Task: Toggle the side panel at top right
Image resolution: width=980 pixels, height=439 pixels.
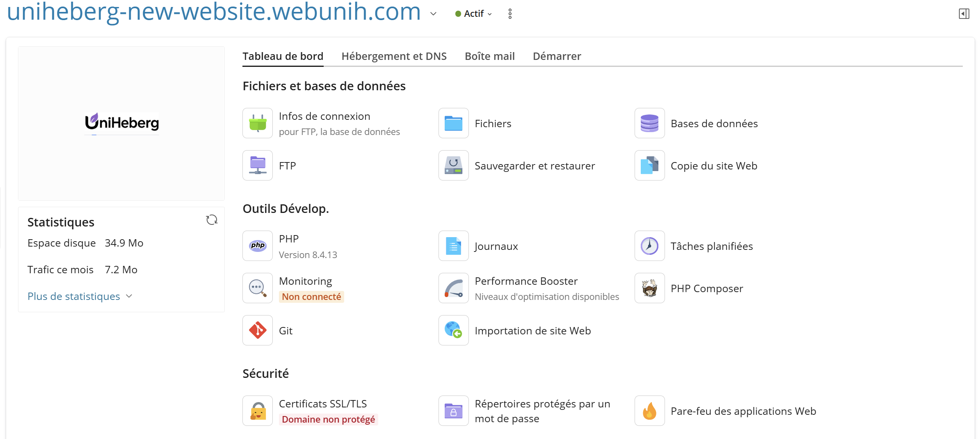Action: 964,14
